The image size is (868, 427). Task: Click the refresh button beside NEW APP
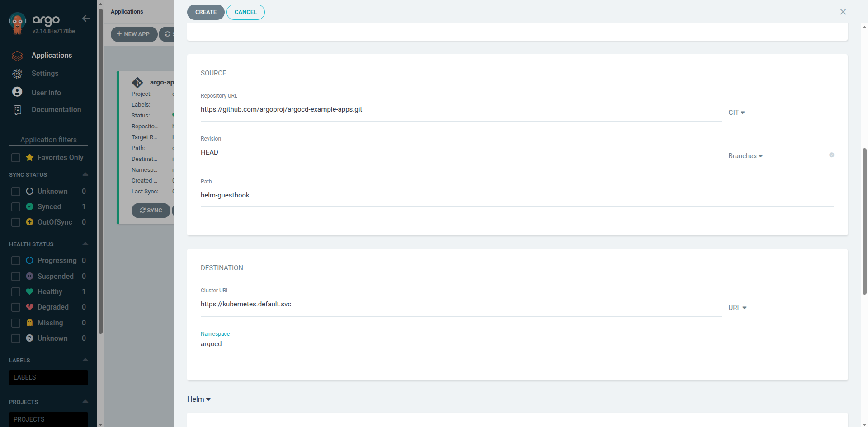[167, 34]
